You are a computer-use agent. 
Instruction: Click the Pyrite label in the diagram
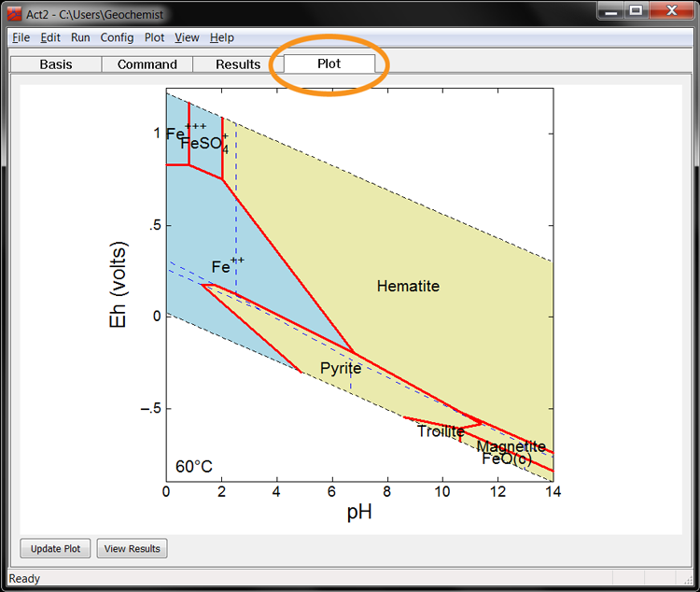pos(341,369)
